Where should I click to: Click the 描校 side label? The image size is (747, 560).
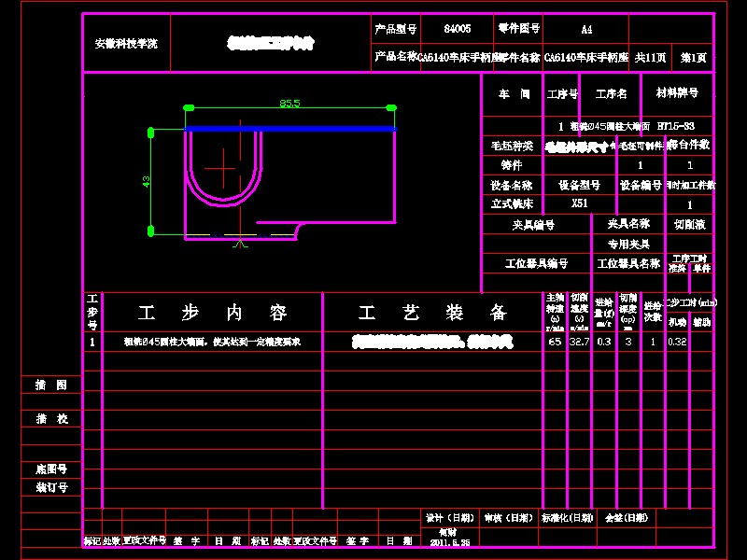[51, 418]
